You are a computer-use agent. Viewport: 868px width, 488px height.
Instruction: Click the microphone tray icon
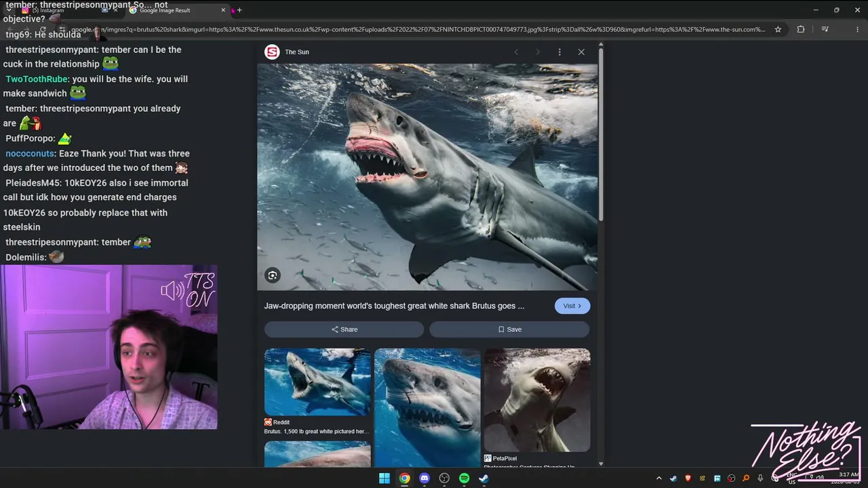click(760, 479)
